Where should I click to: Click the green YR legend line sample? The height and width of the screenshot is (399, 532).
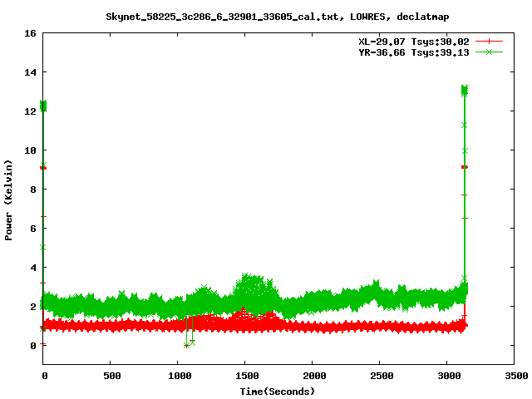tap(489, 52)
